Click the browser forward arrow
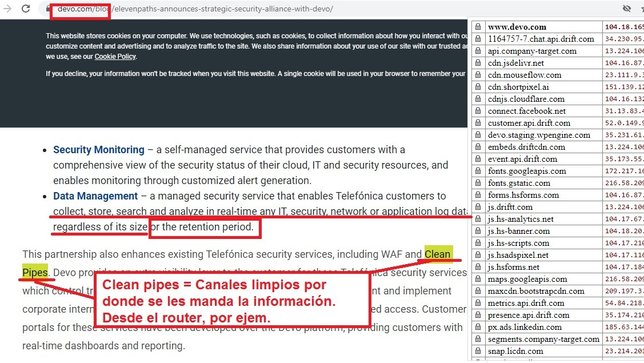The height and width of the screenshot is (363, 644). [x=7, y=9]
